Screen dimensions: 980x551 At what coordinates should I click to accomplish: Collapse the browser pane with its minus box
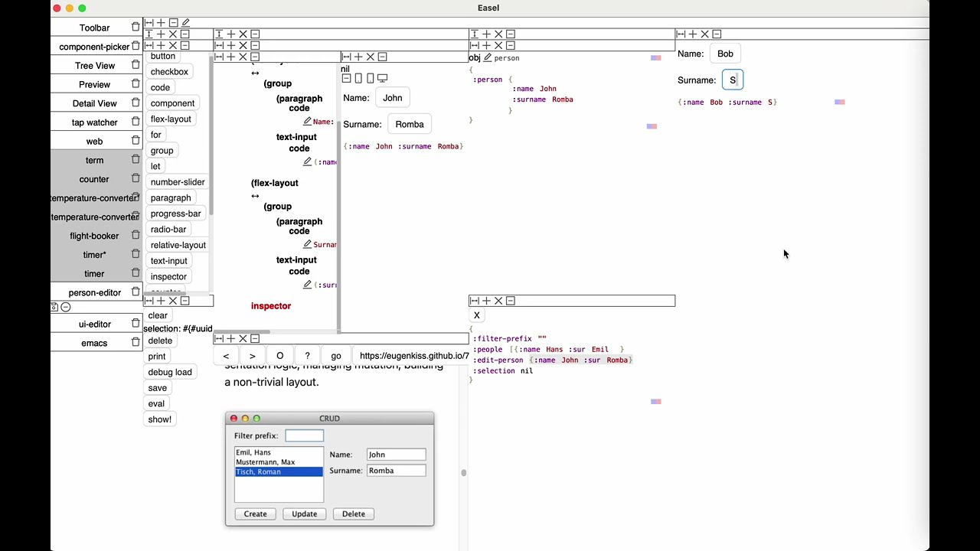[x=255, y=338]
